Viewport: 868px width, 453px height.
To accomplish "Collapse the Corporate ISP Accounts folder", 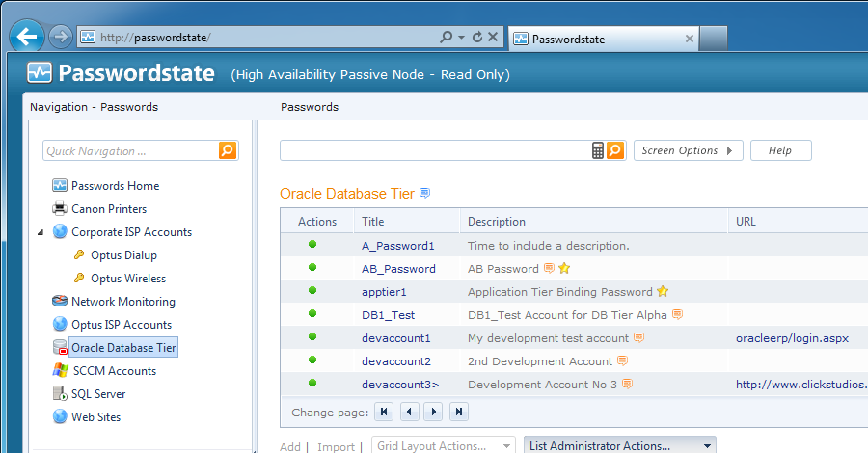I will pos(41,232).
